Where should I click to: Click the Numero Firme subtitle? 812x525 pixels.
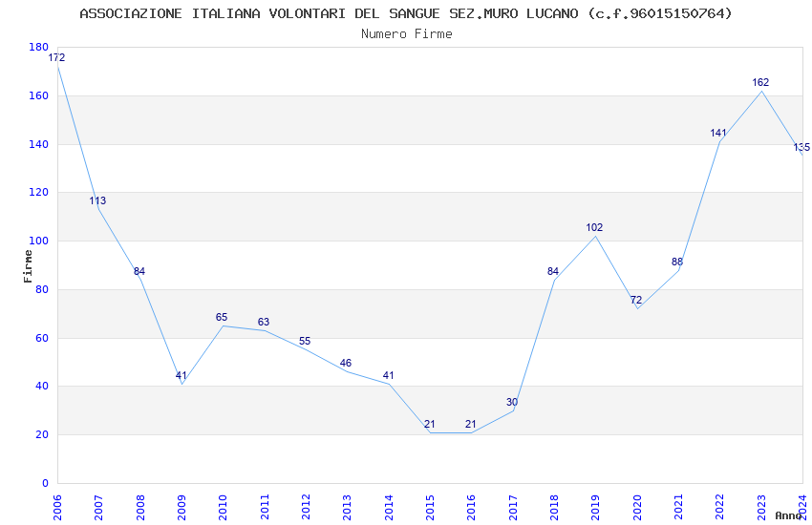coord(406,34)
